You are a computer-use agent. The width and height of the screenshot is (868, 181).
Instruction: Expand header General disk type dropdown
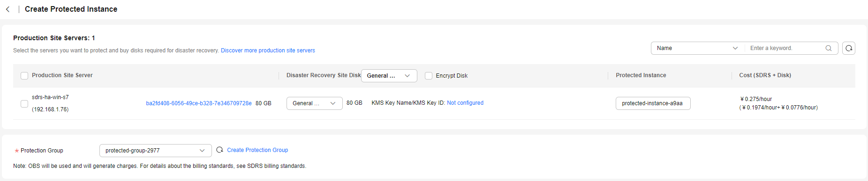point(389,76)
